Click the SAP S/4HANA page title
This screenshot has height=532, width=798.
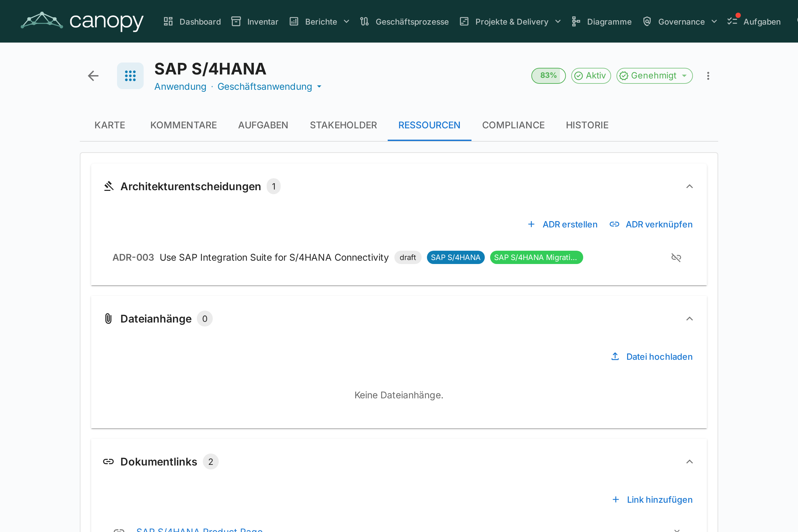click(210, 69)
